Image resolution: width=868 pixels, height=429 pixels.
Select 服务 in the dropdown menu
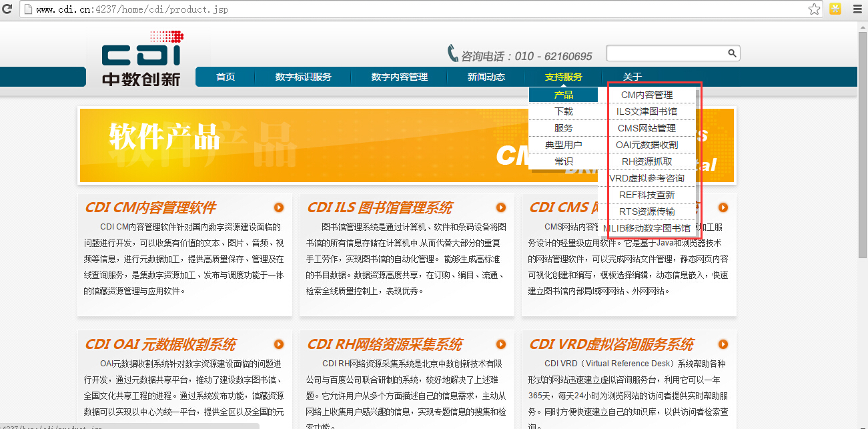tap(564, 128)
